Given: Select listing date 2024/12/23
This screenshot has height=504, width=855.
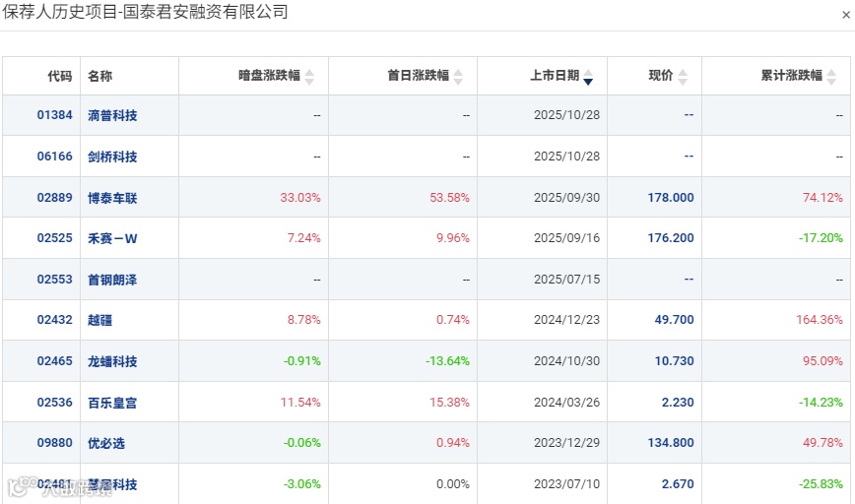Looking at the screenshot, I should 566,320.
